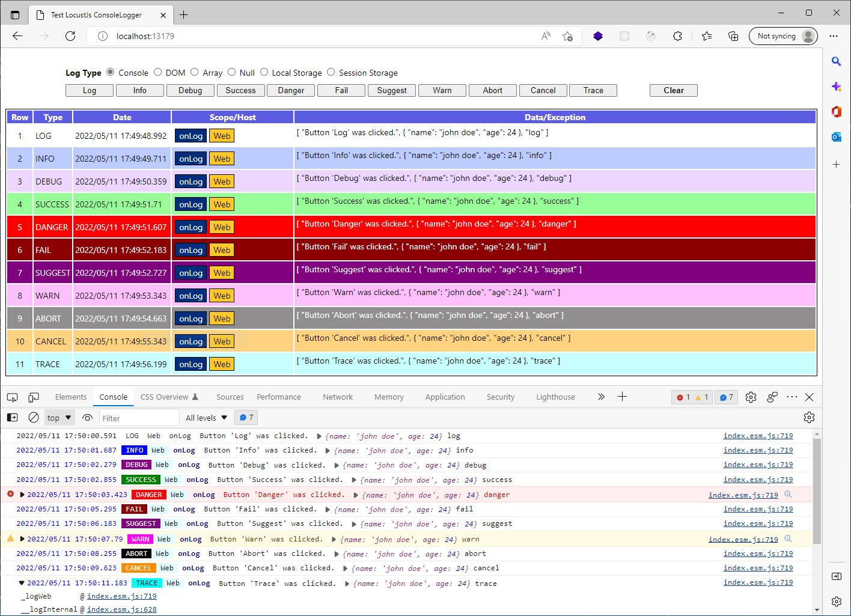The image size is (851, 616).
Task: Open the errors and warnings issue counter
Action: (x=692, y=397)
